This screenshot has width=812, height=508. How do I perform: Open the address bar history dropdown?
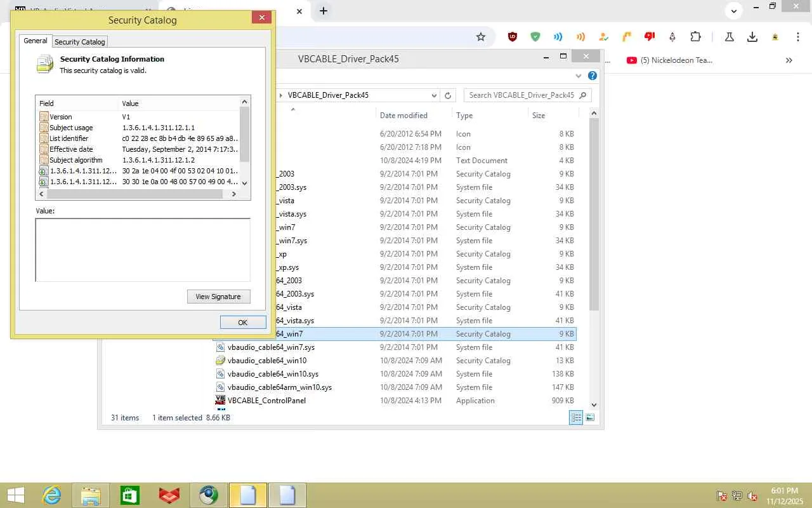coord(434,95)
